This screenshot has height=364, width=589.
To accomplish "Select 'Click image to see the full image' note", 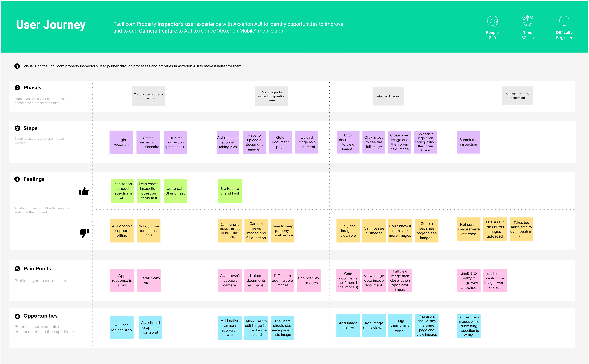I will tap(374, 142).
